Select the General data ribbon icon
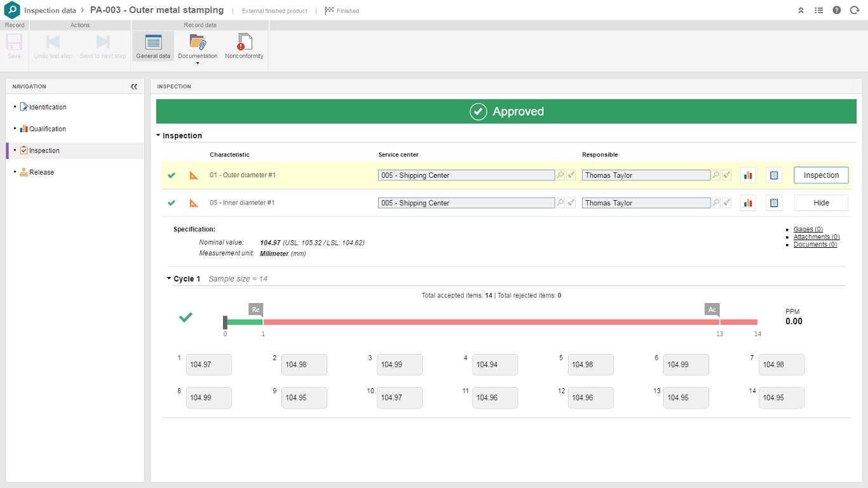Image resolution: width=868 pixels, height=488 pixels. point(153,46)
